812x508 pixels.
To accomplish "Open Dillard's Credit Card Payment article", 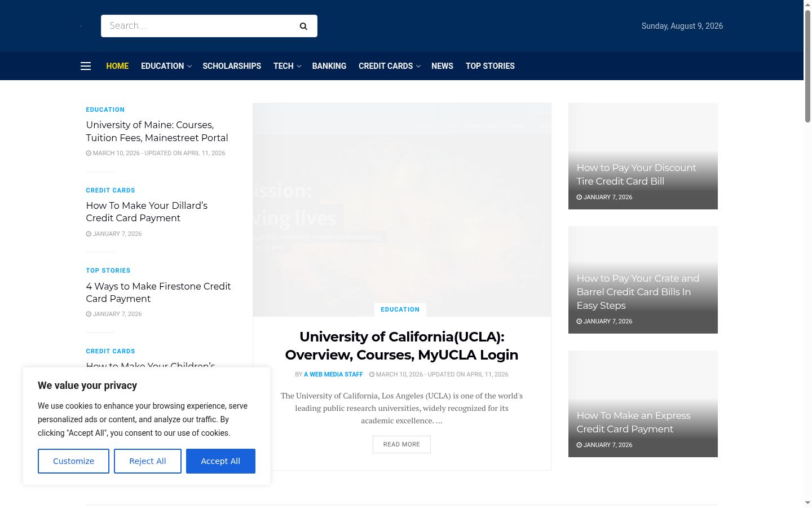I will point(147,212).
